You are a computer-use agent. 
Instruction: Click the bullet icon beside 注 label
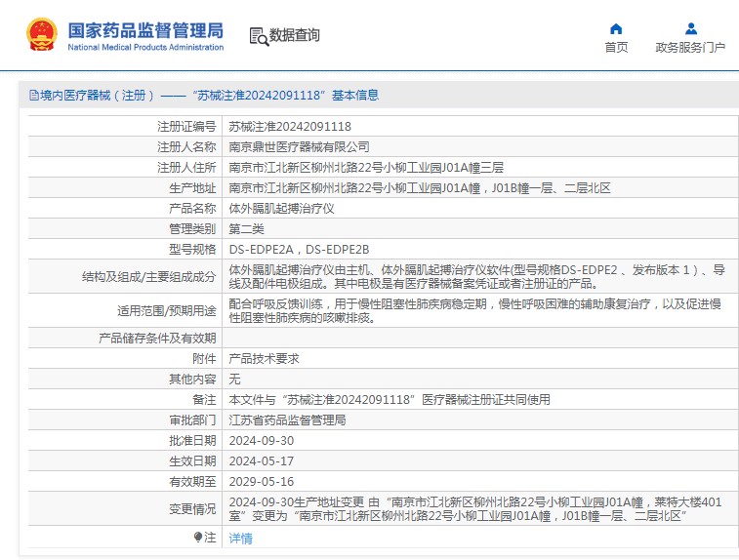click(198, 537)
